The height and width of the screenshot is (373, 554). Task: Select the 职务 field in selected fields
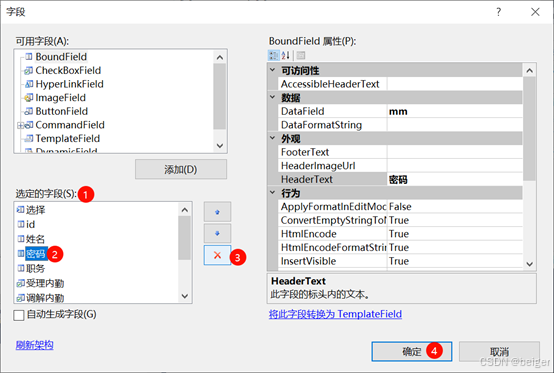coord(35,268)
